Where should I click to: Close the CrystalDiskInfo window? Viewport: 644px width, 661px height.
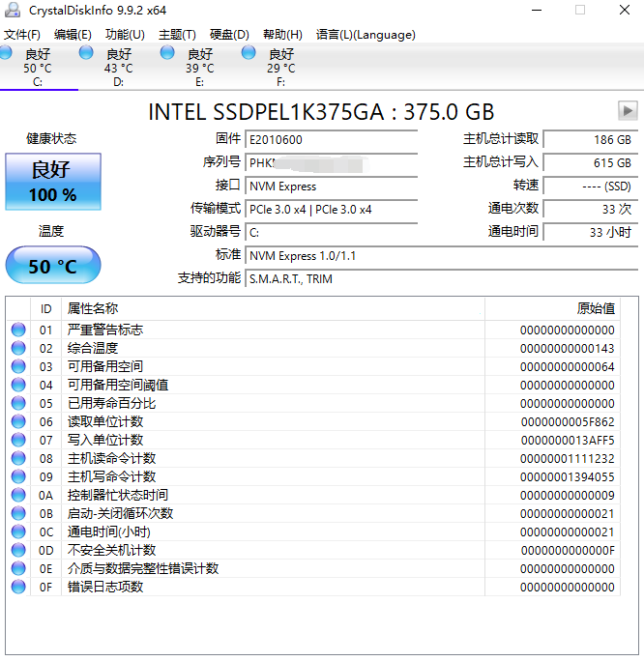625,10
